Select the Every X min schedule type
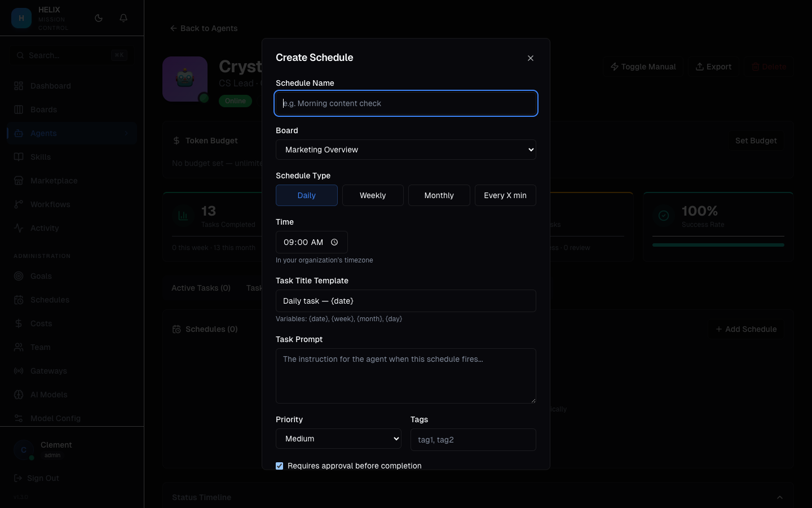This screenshot has width=812, height=508. 505,195
